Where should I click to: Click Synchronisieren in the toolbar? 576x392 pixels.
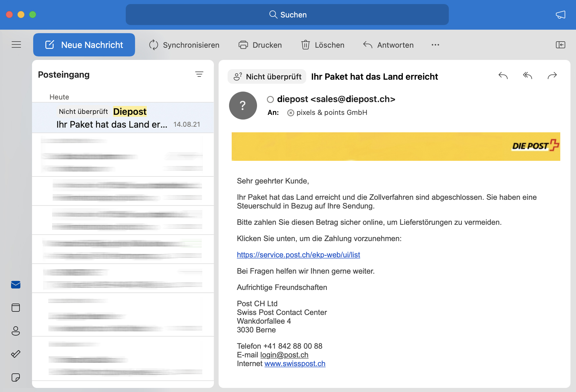click(x=184, y=45)
